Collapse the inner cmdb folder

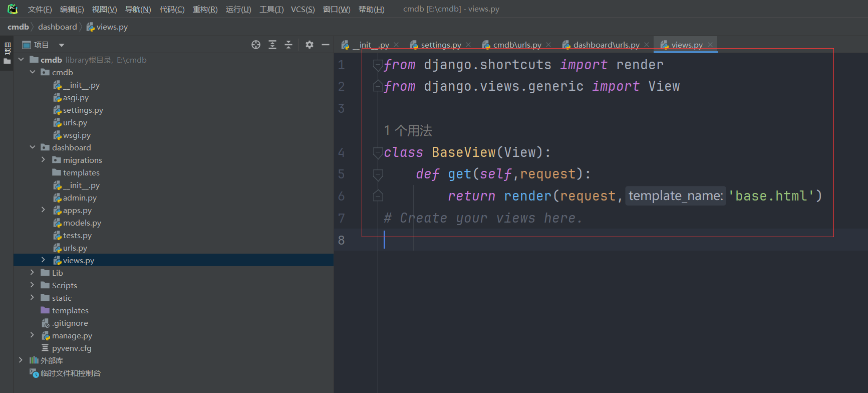[33, 72]
